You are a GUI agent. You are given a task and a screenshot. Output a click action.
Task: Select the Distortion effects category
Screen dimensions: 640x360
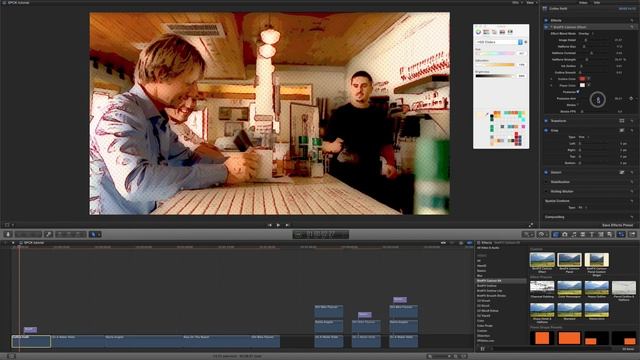[483, 336]
